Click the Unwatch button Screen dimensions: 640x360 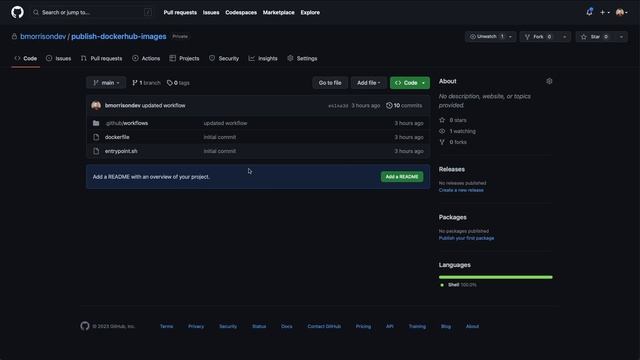[x=487, y=37]
